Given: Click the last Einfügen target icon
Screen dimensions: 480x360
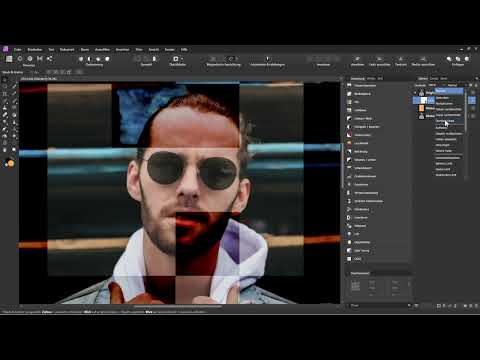Looking at the screenshot, I should pyautogui.click(x=467, y=59).
